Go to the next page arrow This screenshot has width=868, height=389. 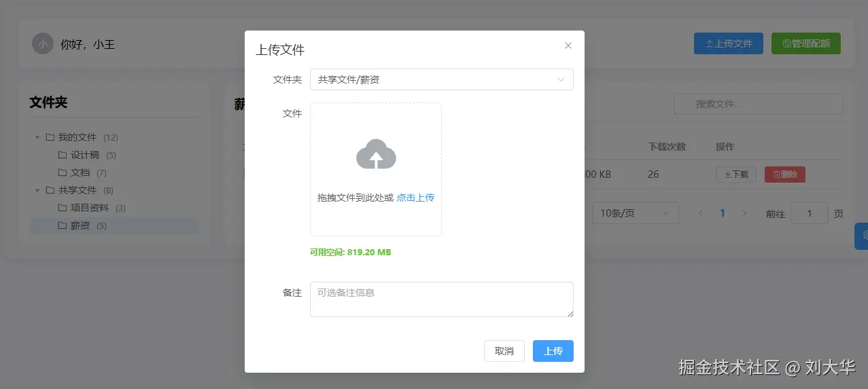(x=744, y=213)
